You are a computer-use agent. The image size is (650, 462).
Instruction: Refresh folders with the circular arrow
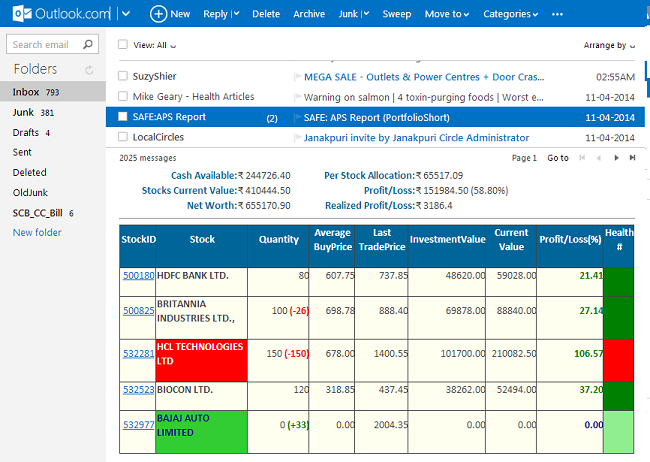(x=89, y=70)
